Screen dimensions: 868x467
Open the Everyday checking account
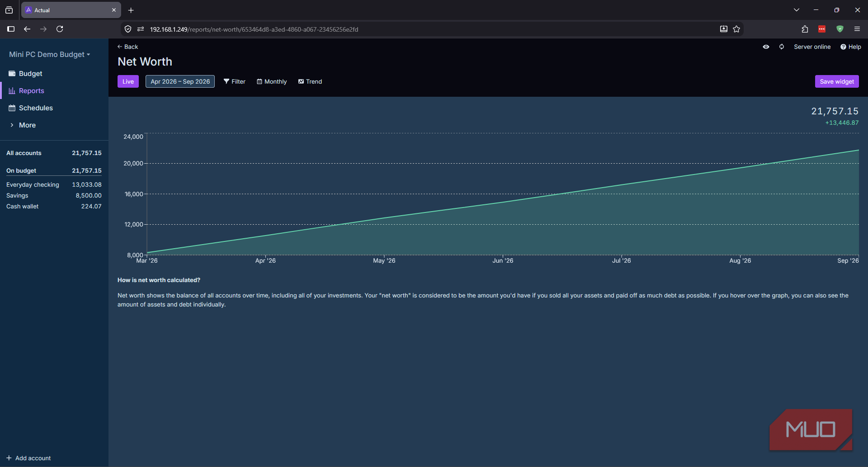54,184
